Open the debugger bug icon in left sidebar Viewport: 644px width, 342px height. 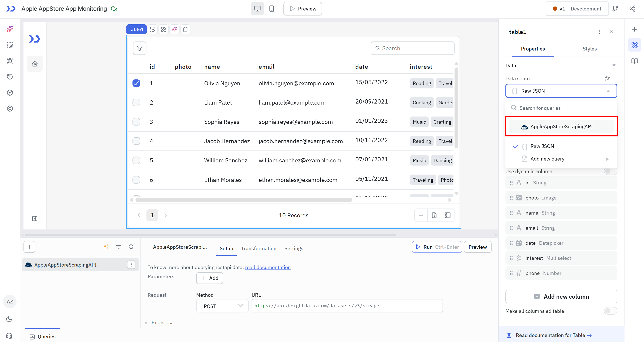(x=10, y=61)
